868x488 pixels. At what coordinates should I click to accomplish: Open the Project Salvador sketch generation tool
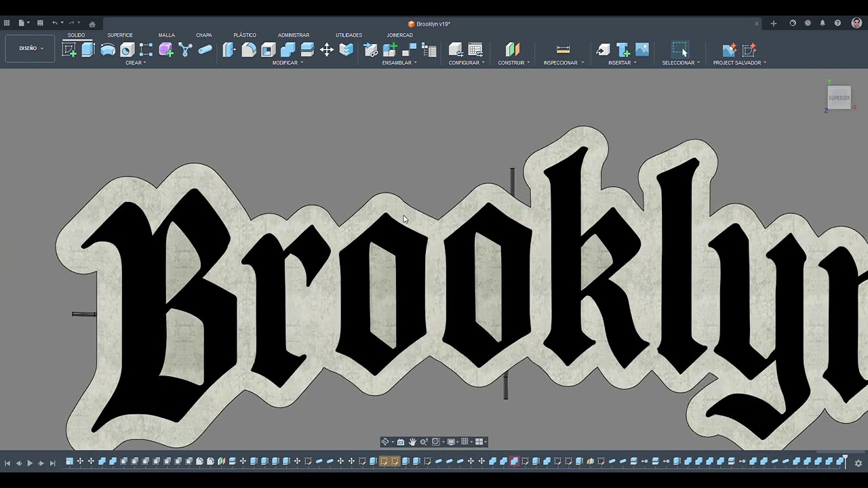coord(749,49)
